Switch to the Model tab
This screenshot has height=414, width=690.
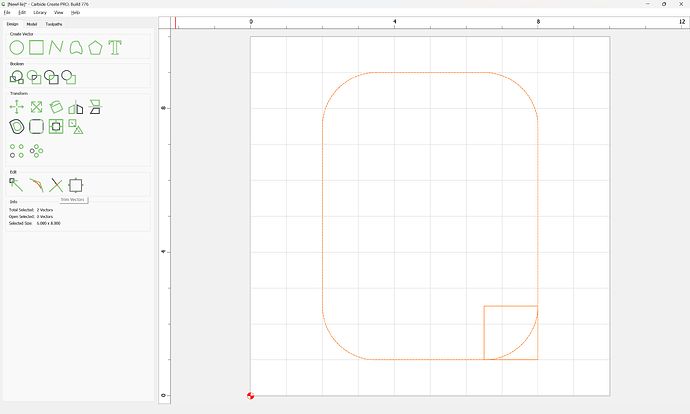(32, 24)
